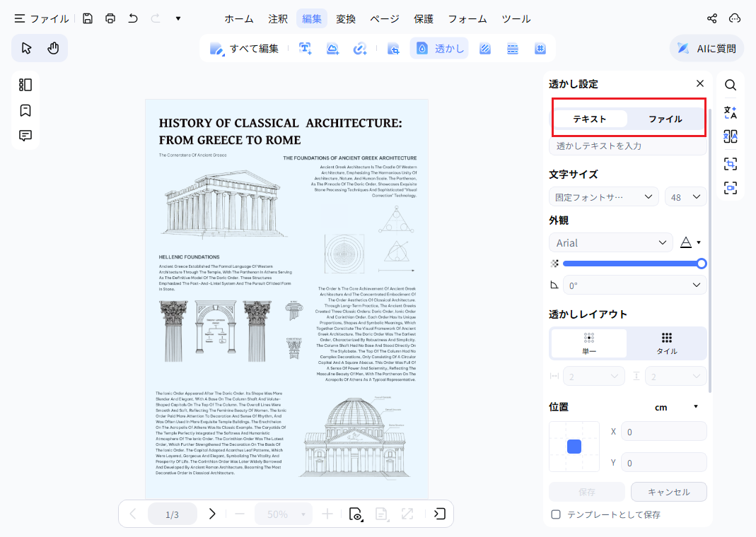Click the screenshot capture icon
The width and height of the screenshot is (756, 537).
(731, 164)
